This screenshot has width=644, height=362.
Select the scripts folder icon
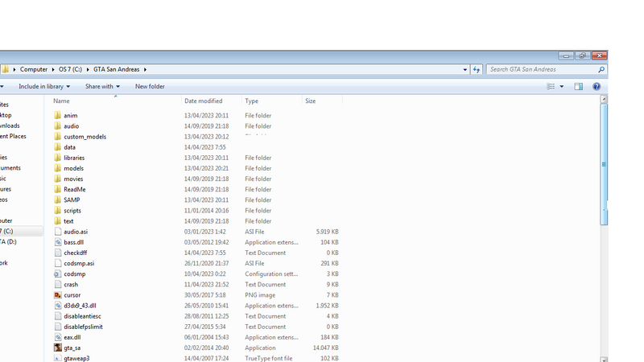(x=57, y=211)
